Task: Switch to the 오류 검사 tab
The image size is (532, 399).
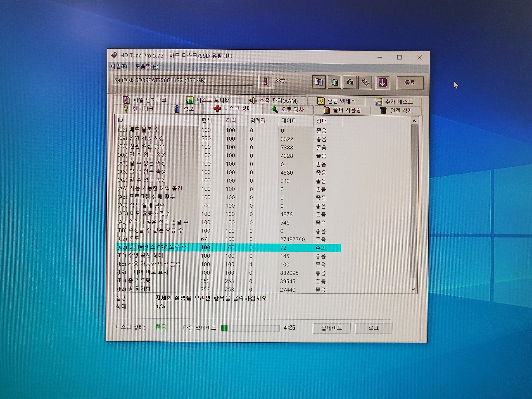Action: click(288, 110)
